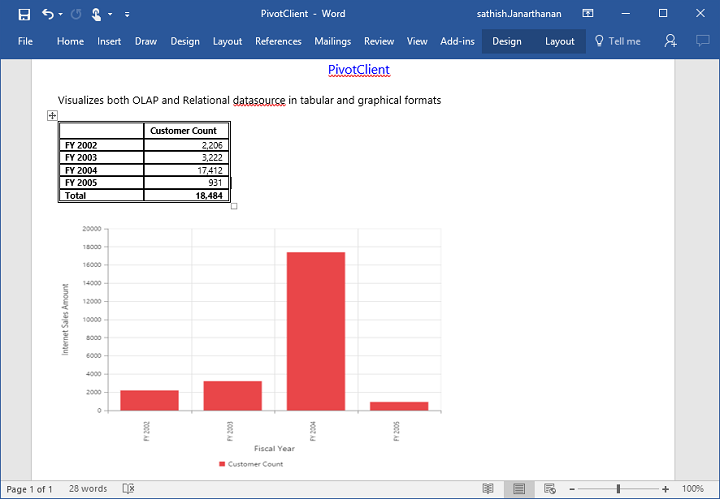The image size is (720, 499).
Task: Open Customize Quick Access Toolbar dropdown
Action: pos(127,15)
